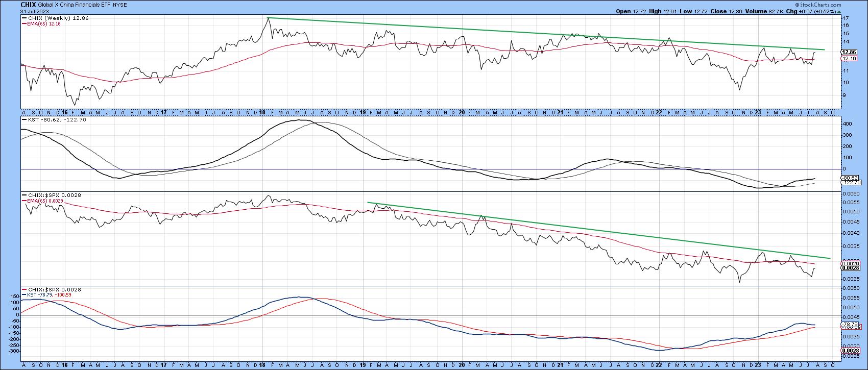This screenshot has height=370, width=868.
Task: Click the 12.86 price tag on right axis
Action: coord(848,52)
